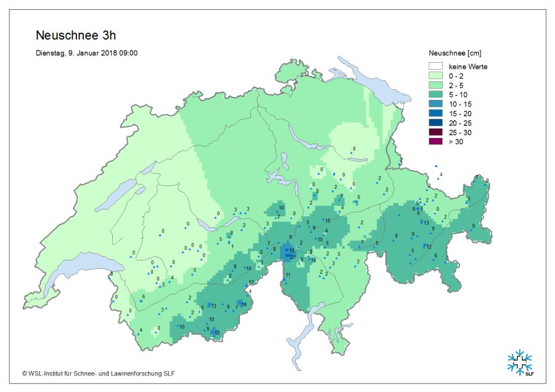Click the station marker labeled 19
Viewport: 555px width, 392px height.
click(288, 251)
